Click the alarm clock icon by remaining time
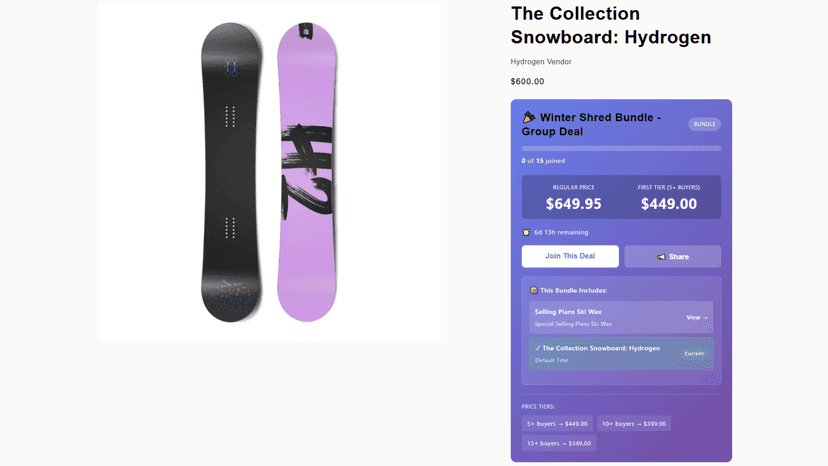This screenshot has width=828, height=466. click(526, 232)
